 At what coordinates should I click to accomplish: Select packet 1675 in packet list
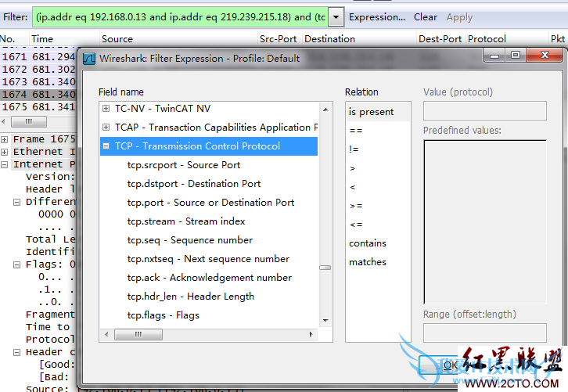pos(38,107)
